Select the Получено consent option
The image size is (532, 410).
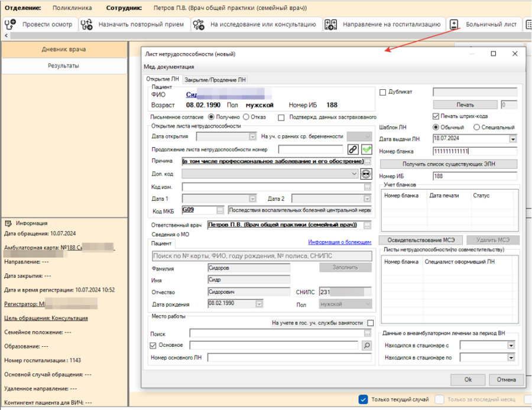212,117
